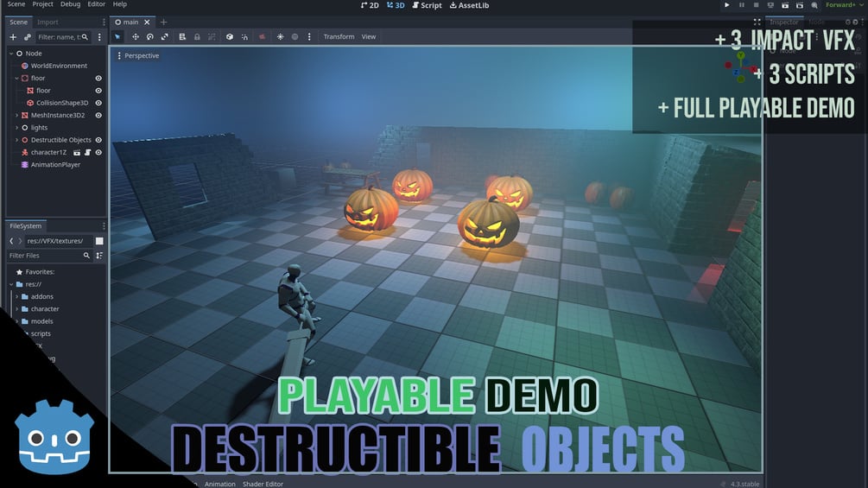Activate the Rotate Mode tool
The image size is (868, 488).
pos(150,37)
